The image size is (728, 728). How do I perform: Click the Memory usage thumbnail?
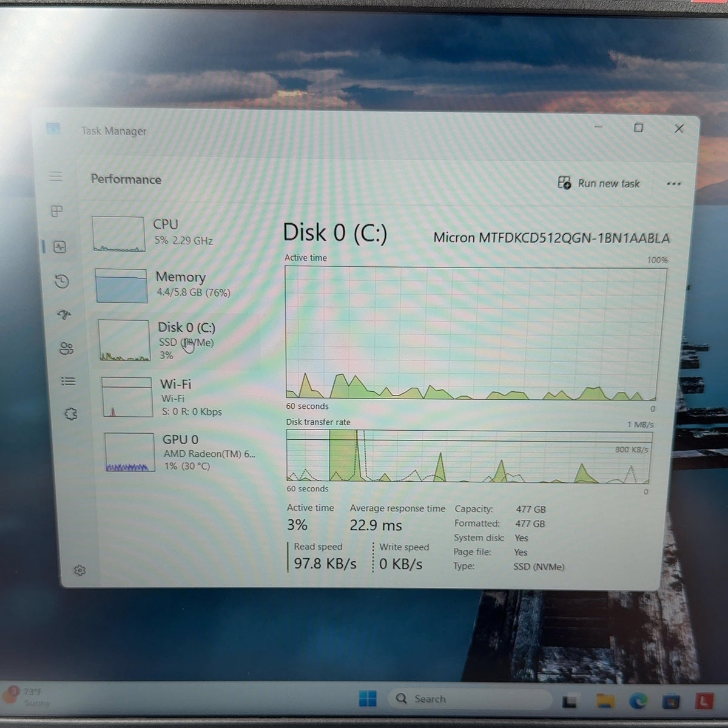click(x=121, y=286)
